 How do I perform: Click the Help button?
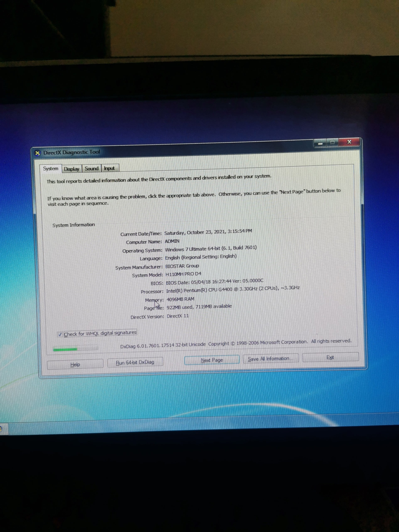tap(75, 364)
